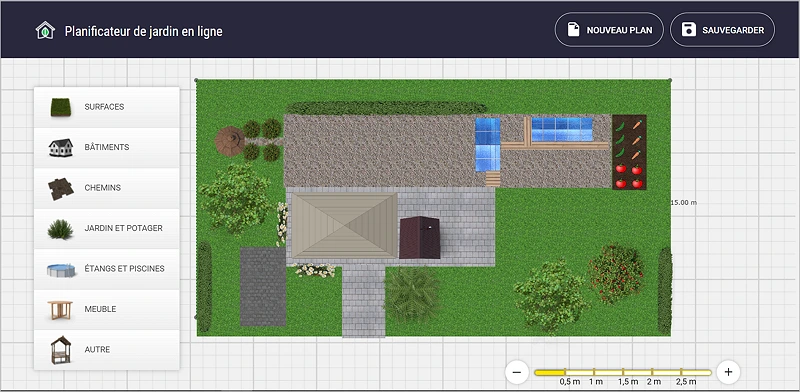Screen dimensions: 800x392
Task: Open the Meuble category
Action: (107, 309)
